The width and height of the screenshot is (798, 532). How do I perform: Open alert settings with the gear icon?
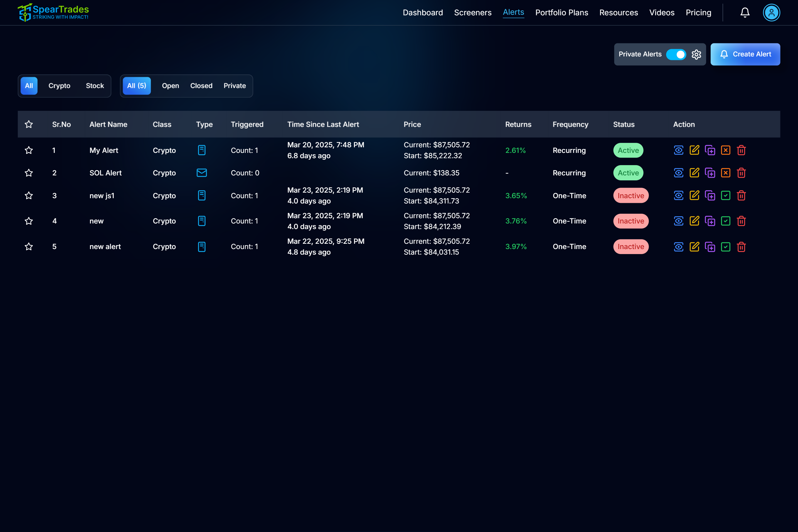point(696,54)
